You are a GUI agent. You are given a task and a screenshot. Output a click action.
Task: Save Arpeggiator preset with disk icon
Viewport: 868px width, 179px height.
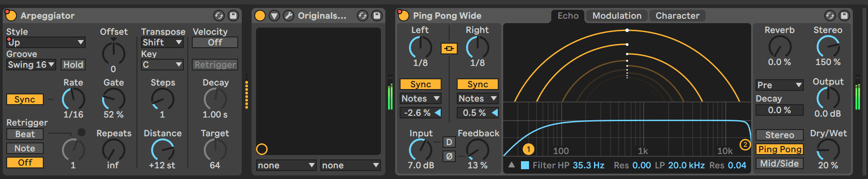pyautogui.click(x=233, y=16)
